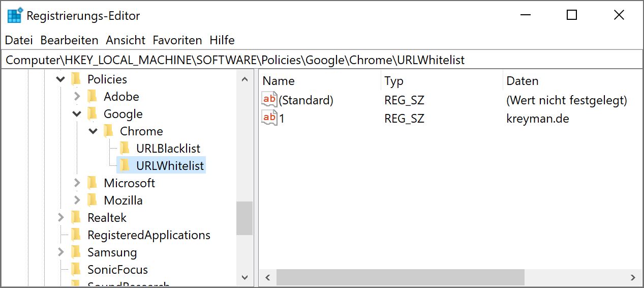Select the Policies key label

pyautogui.click(x=107, y=79)
